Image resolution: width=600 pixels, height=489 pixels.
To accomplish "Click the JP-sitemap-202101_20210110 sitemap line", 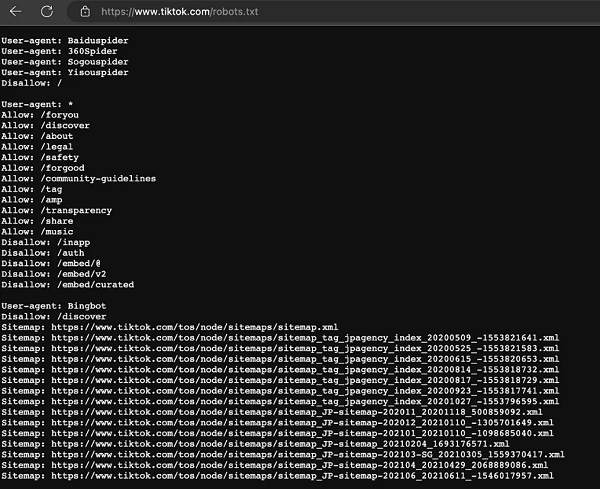I will click(277, 434).
